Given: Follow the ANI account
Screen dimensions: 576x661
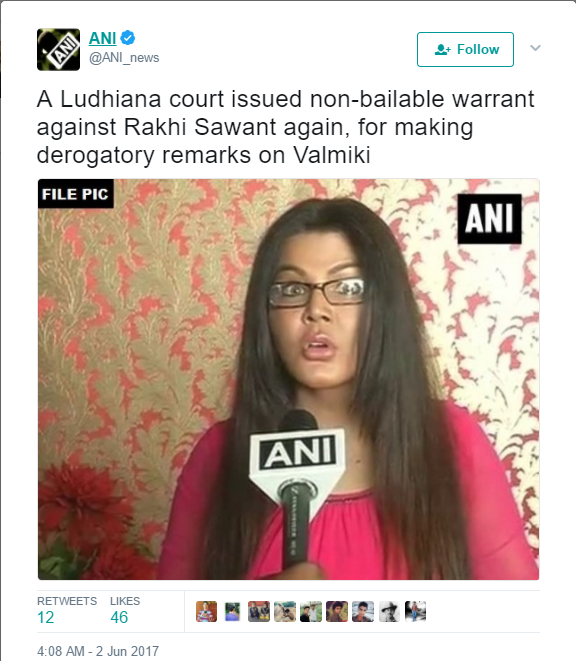Looking at the screenshot, I should coord(465,49).
